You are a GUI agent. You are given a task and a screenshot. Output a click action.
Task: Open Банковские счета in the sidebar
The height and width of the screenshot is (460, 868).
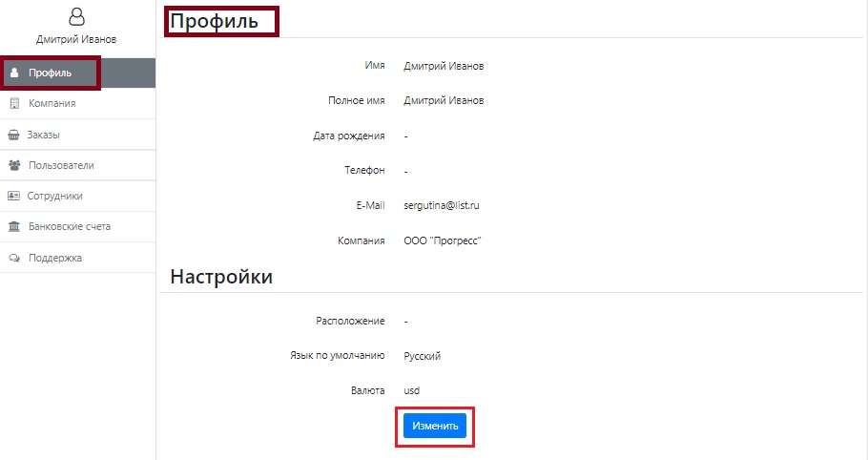coord(77,226)
